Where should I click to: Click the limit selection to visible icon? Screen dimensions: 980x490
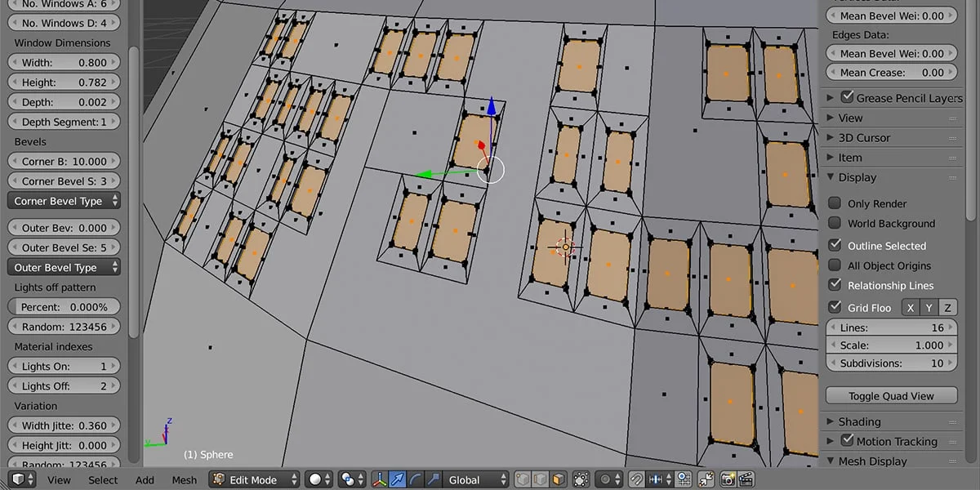(x=581, y=479)
